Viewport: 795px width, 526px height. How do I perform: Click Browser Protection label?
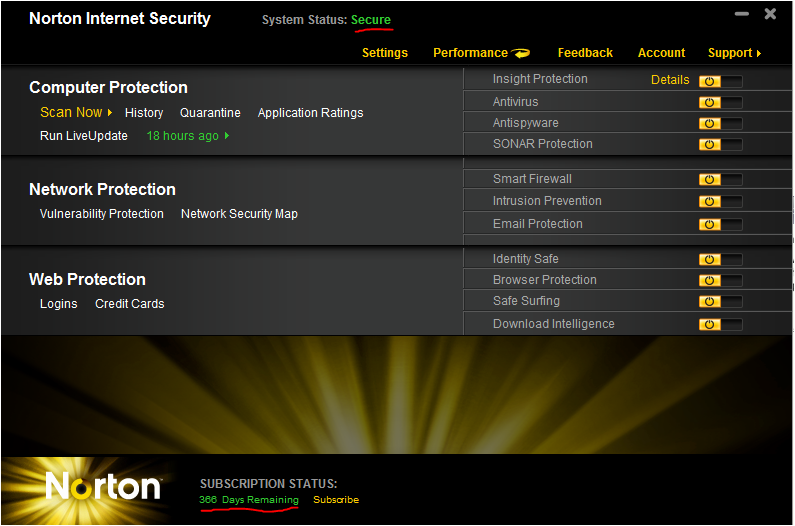coord(545,279)
